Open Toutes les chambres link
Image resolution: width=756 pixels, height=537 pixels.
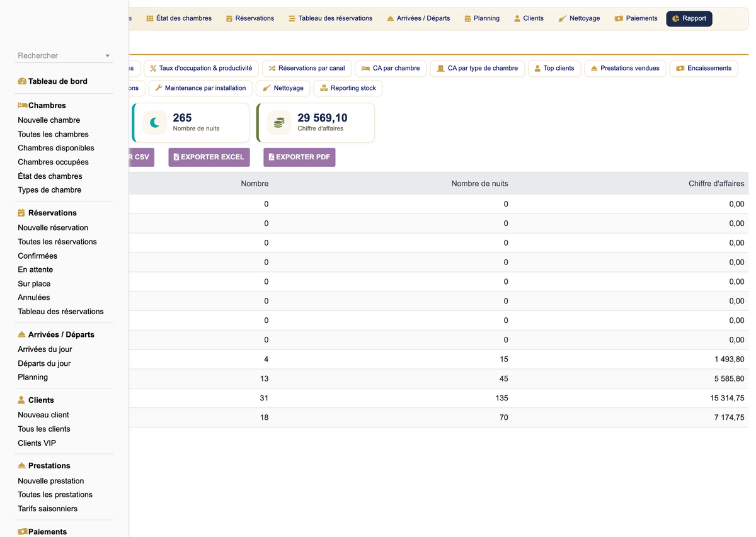[x=54, y=134]
